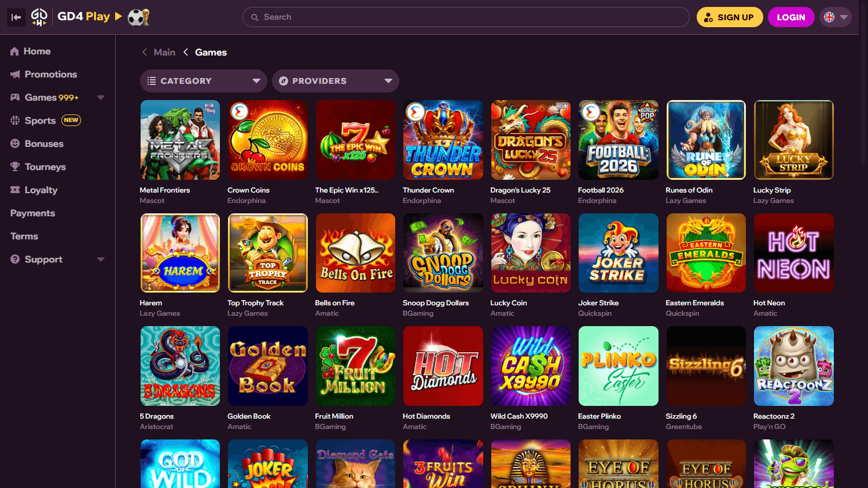Screen dimensions: 868x488
Task: Click the Tourneys trophy icon
Action: pos(15,167)
